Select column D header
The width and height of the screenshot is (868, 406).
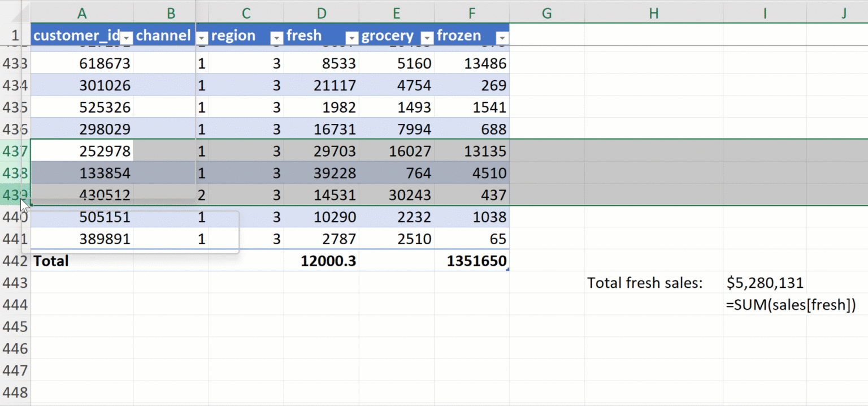321,14
